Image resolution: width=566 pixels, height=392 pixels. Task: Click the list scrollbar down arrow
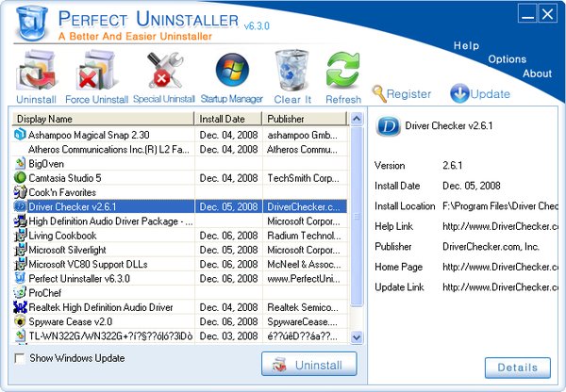click(x=357, y=337)
